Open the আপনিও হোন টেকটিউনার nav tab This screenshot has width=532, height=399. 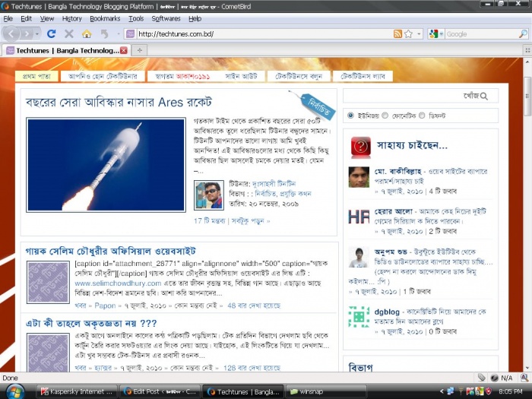click(x=103, y=76)
